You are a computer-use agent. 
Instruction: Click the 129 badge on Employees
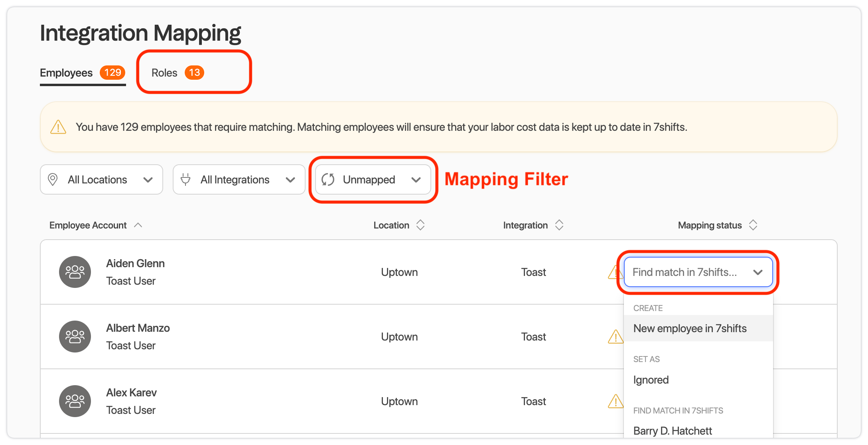[112, 73]
